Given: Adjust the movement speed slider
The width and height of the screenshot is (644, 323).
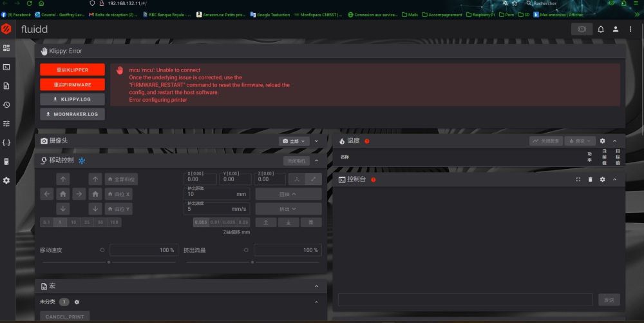Looking at the screenshot, I should 109,262.
